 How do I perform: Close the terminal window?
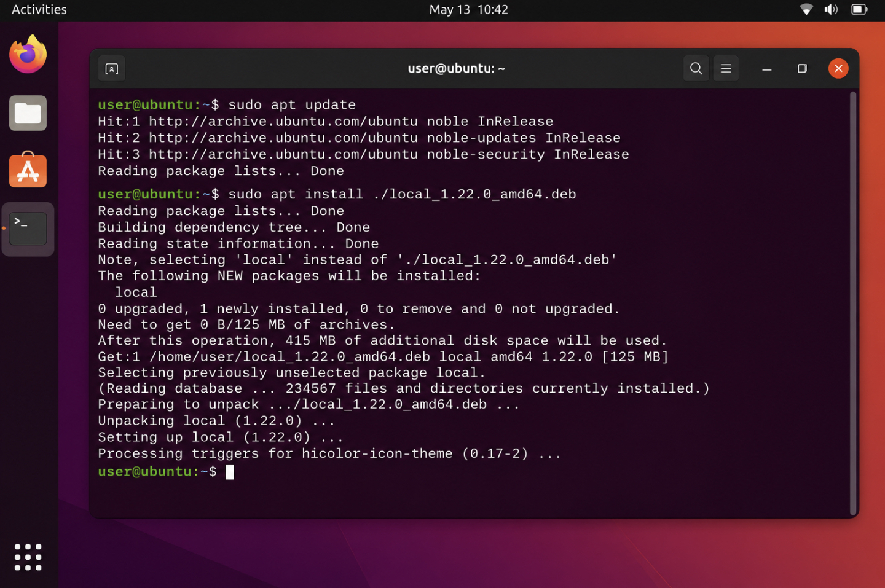tap(838, 68)
